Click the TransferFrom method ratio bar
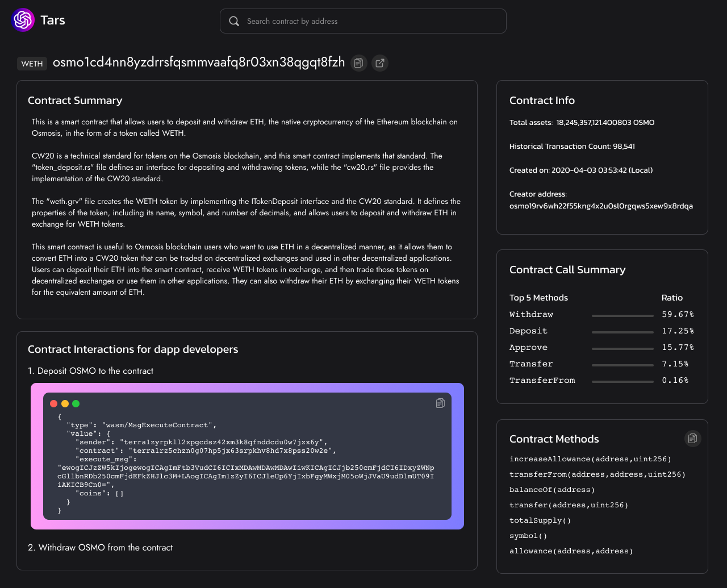727x588 pixels. coord(622,381)
